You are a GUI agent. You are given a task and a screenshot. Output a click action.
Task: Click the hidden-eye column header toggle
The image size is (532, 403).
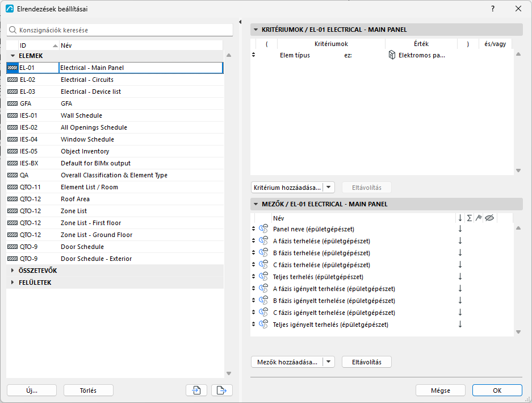coord(489,218)
